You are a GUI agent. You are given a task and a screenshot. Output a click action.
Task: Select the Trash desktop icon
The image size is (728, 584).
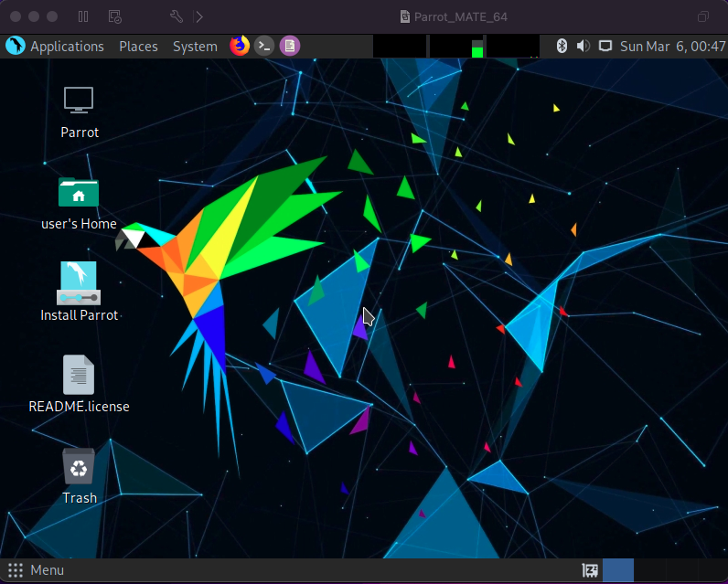click(79, 466)
